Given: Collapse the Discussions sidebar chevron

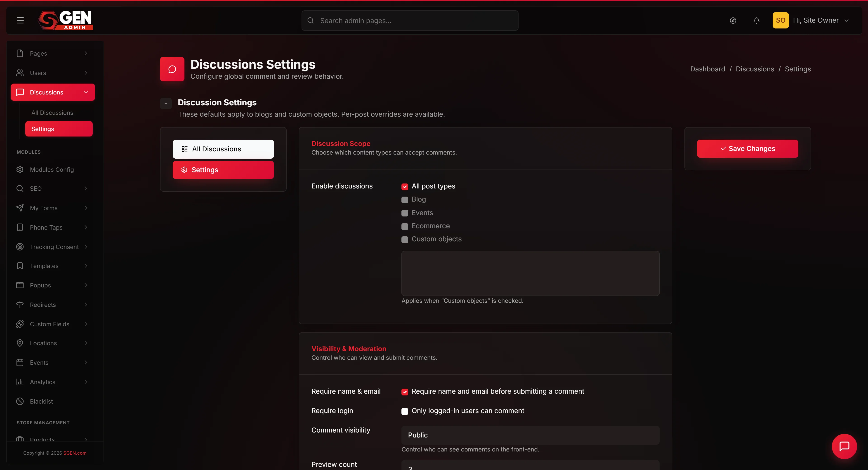Looking at the screenshot, I should [86, 92].
